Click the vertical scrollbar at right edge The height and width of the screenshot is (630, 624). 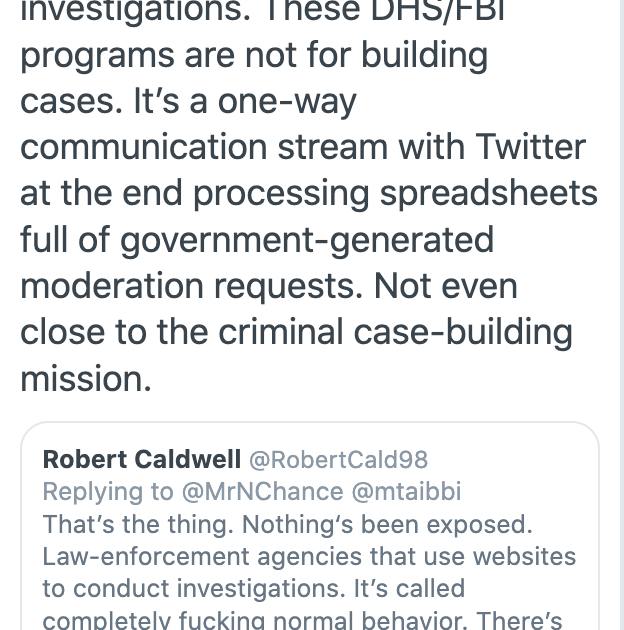tap(622, 315)
